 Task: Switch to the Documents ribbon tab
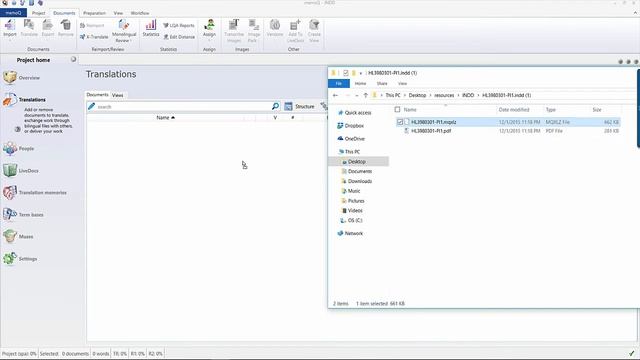tap(64, 13)
